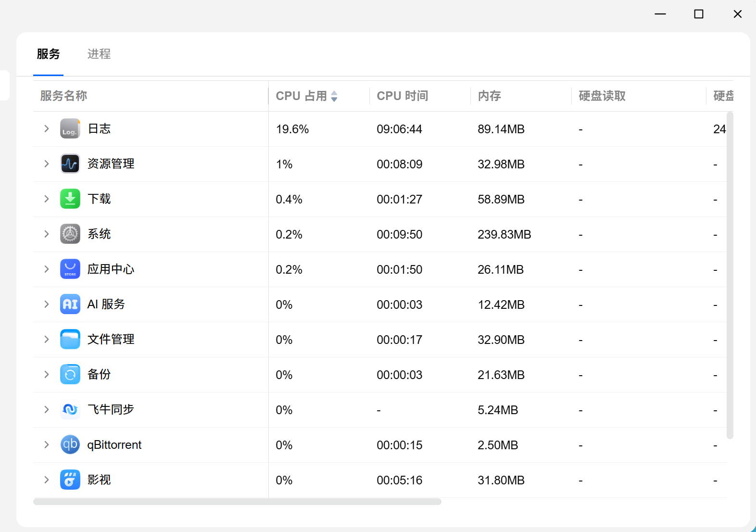This screenshot has width=756, height=532.
Task: Click the 资源管理 resource monitor icon
Action: click(x=70, y=164)
